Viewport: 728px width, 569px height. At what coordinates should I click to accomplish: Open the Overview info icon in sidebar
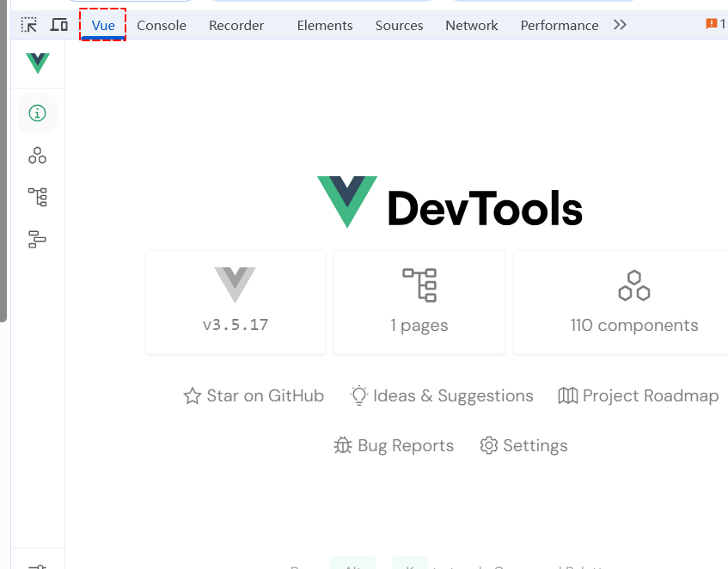(x=37, y=113)
